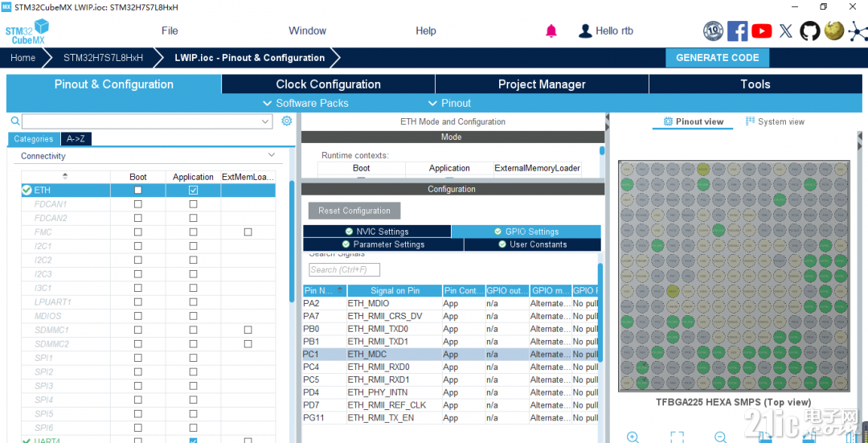Uncheck Application context for ETH
The image size is (868, 443).
coord(193,190)
